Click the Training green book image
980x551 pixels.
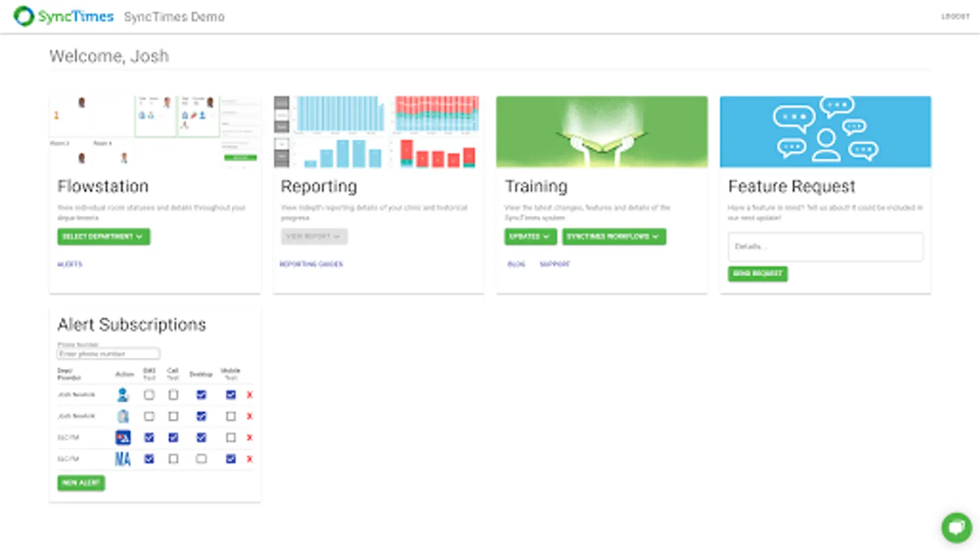point(601,132)
